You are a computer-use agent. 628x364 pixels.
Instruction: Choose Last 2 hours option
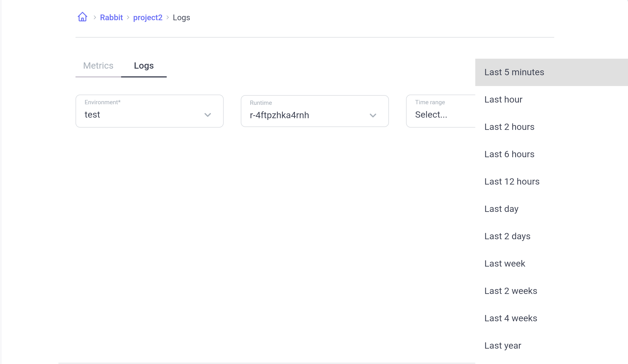(509, 127)
